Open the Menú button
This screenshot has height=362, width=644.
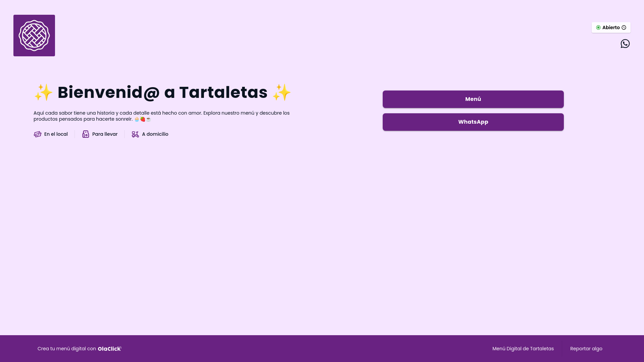pos(473,99)
